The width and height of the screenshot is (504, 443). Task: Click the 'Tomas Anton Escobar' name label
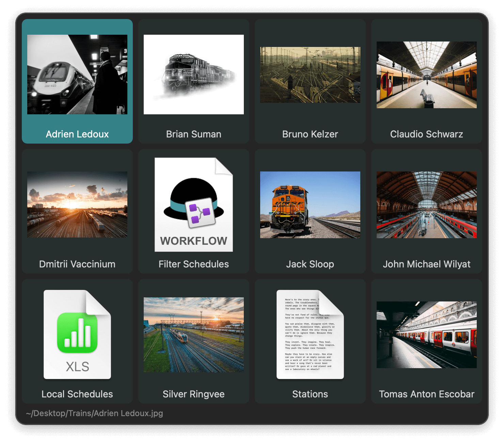(426, 394)
